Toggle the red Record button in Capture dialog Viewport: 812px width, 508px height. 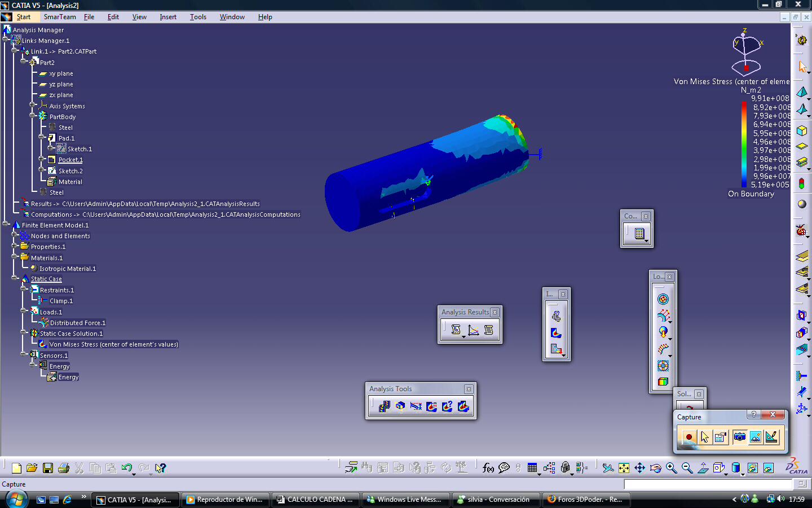point(689,437)
